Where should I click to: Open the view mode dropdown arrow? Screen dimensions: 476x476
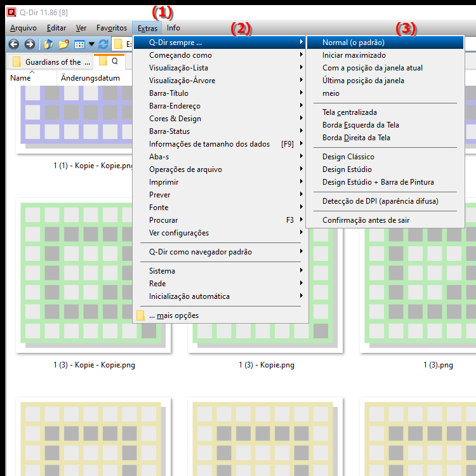[x=91, y=44]
